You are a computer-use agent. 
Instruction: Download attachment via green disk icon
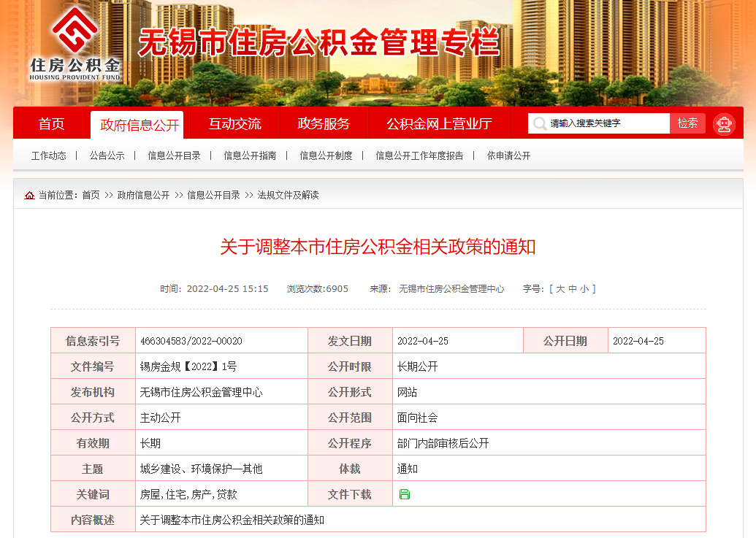click(404, 494)
